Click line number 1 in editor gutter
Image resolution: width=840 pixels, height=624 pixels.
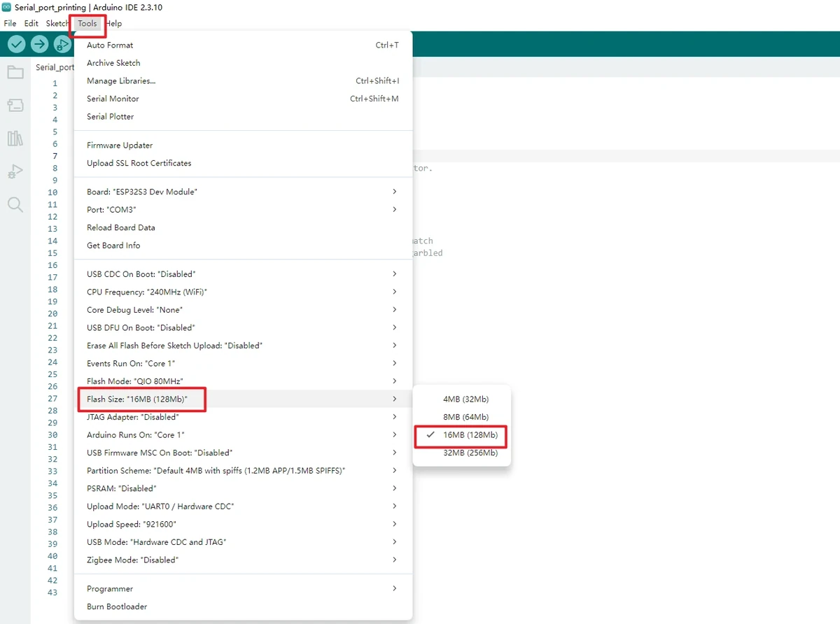[55, 83]
